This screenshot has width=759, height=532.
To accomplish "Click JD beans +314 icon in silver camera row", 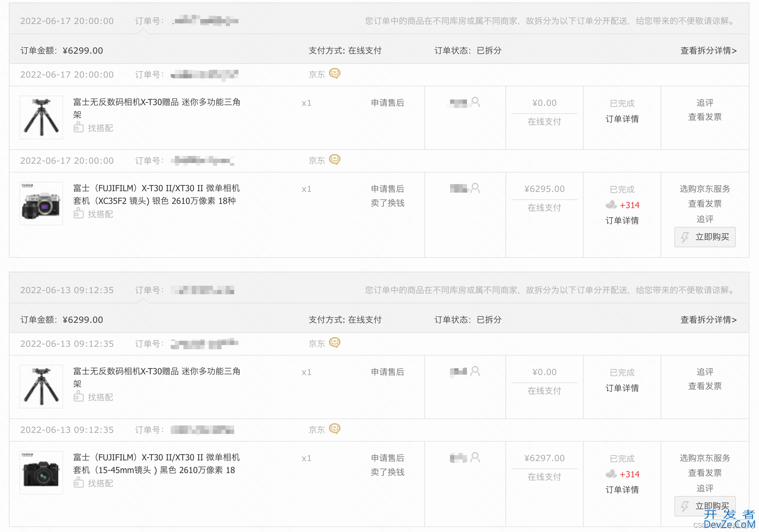I will point(611,205).
